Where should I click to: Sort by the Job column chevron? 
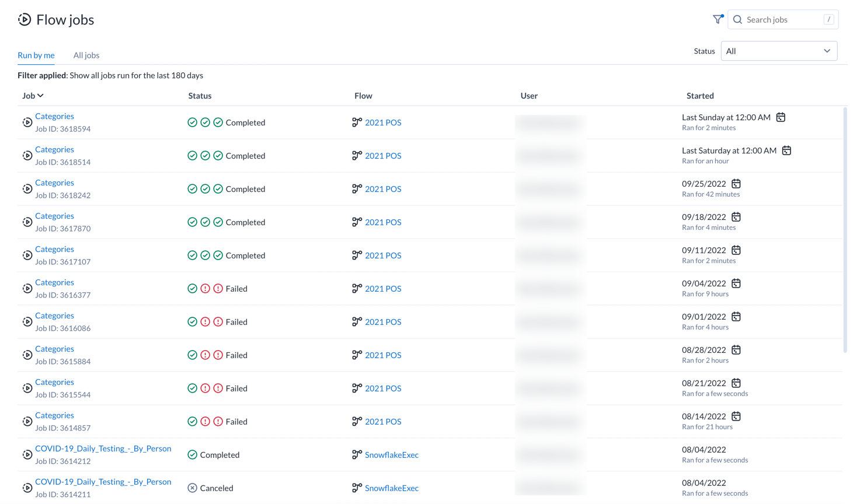(40, 96)
